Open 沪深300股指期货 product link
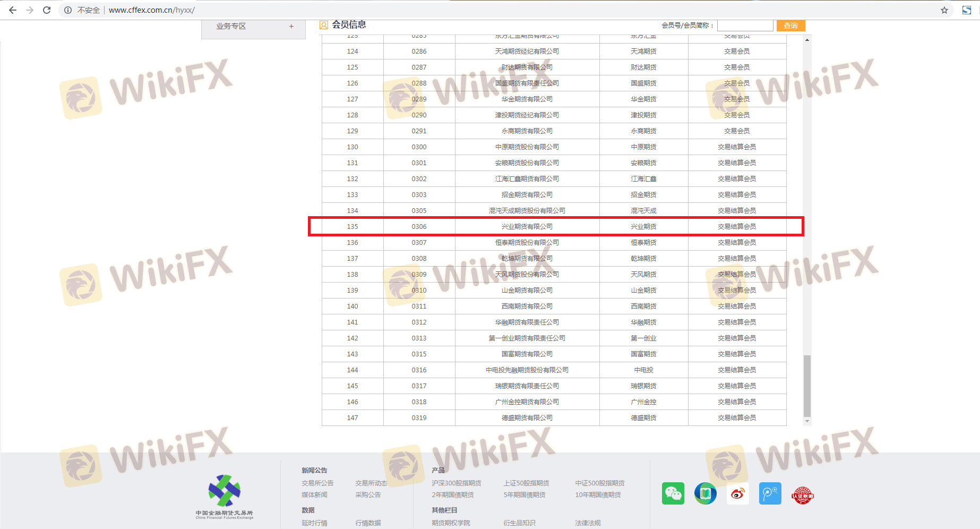The width and height of the screenshot is (980, 529). 456,483
